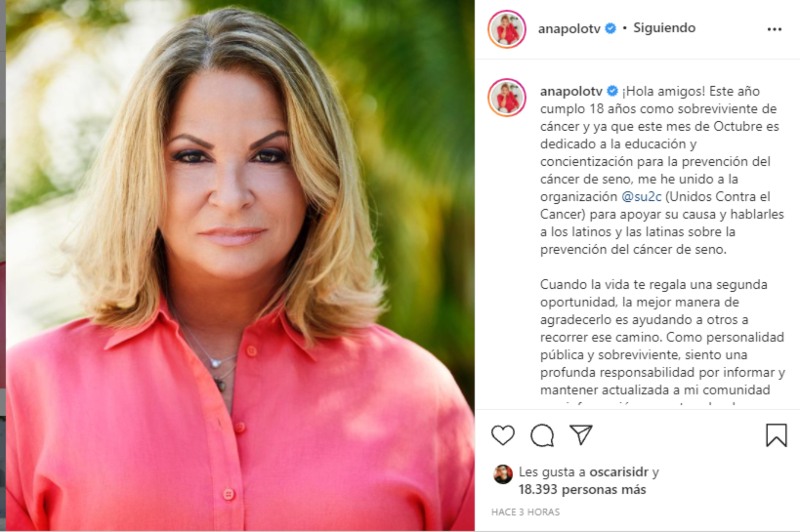The height and width of the screenshot is (532, 800).
Task: Open comments with the speech bubble icon
Action: [x=542, y=435]
